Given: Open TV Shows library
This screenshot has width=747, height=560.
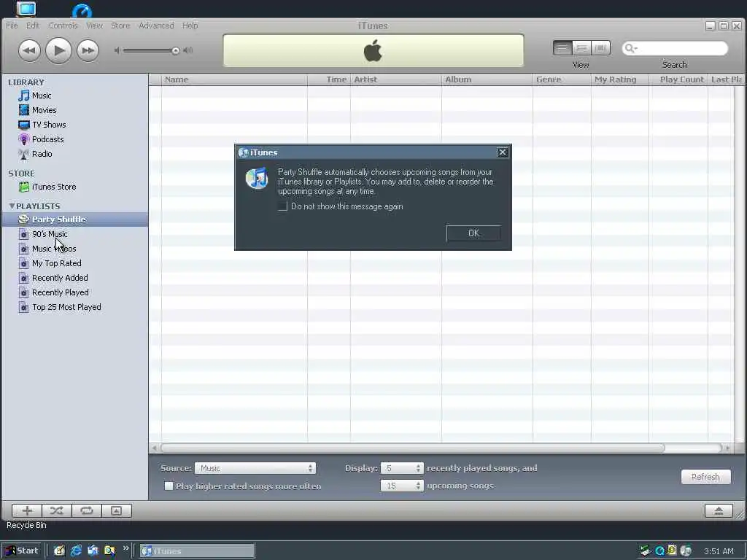Looking at the screenshot, I should (x=49, y=125).
